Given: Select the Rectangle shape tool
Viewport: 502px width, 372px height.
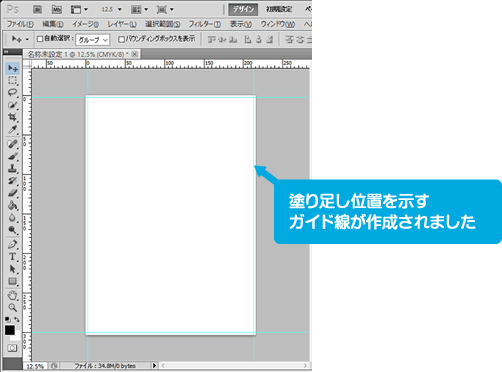Looking at the screenshot, I should pyautogui.click(x=13, y=281).
